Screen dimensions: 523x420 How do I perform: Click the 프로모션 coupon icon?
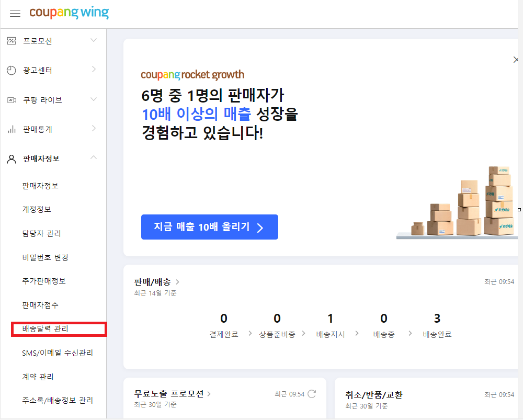pyautogui.click(x=12, y=41)
